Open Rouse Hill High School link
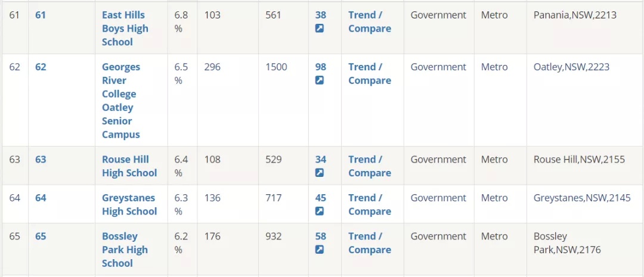This screenshot has height=277, width=644. coord(129,166)
